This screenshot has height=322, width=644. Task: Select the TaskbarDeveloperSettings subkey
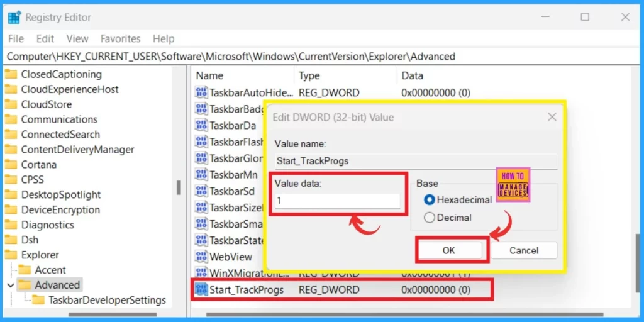coord(107,300)
